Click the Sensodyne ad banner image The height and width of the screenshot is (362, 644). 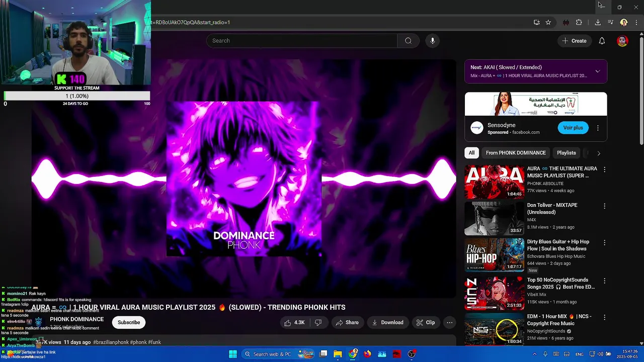pyautogui.click(x=536, y=104)
